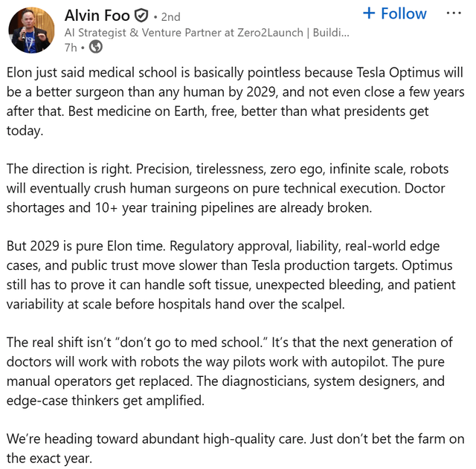The image size is (476, 469).
Task: Click the closing line "the exact year."
Action: click(49, 459)
